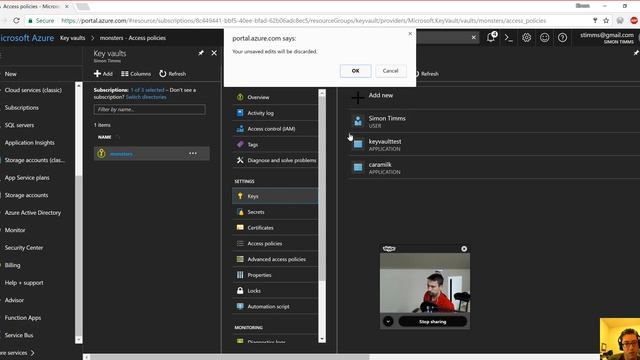This screenshot has width=640, height=360.
Task: Click the '1 of 3 selected' subscriptions link
Action: (147, 90)
